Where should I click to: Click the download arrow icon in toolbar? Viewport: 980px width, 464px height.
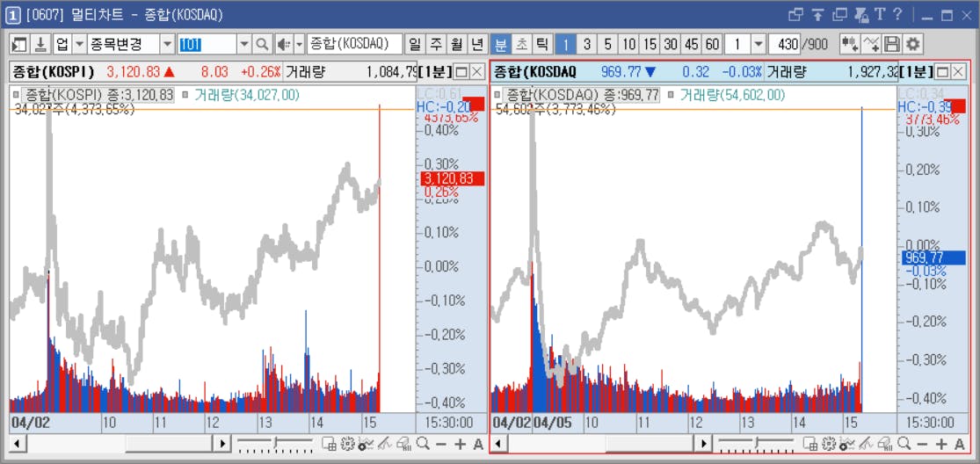point(40,44)
